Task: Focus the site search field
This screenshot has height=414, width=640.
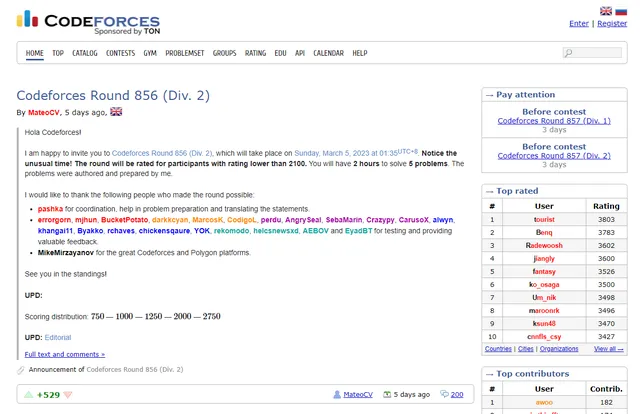Action: coord(592,53)
